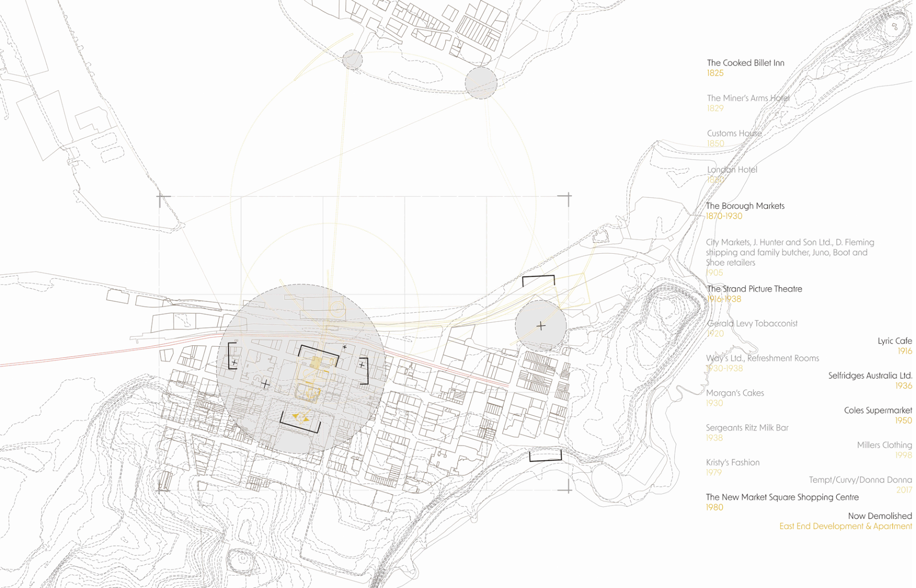Open The Strand Picture Theatre entry
The height and width of the screenshot is (588, 916).
(754, 289)
